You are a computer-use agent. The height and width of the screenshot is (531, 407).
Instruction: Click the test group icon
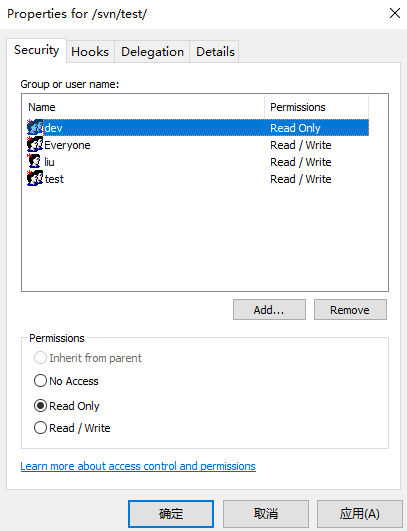pyautogui.click(x=35, y=178)
